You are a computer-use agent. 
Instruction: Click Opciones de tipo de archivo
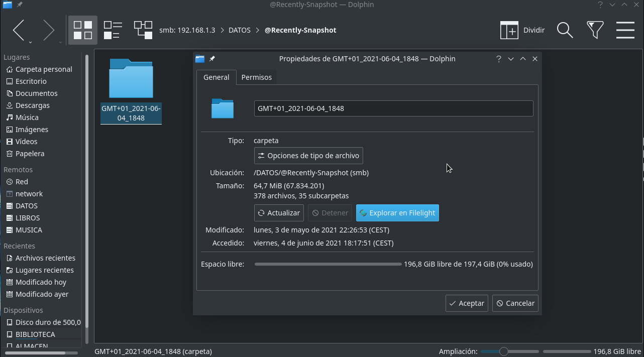[x=308, y=156]
